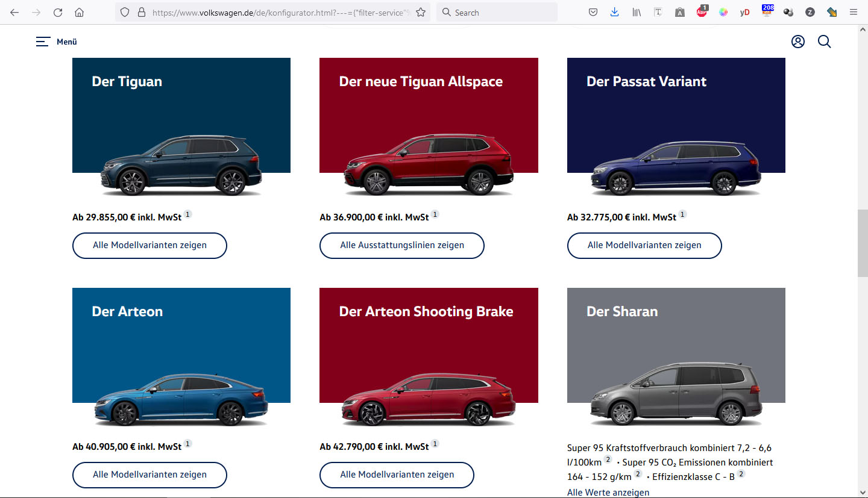This screenshot has height=498, width=868.
Task: Open the Adblock Plus extension icon
Action: pyautogui.click(x=702, y=12)
